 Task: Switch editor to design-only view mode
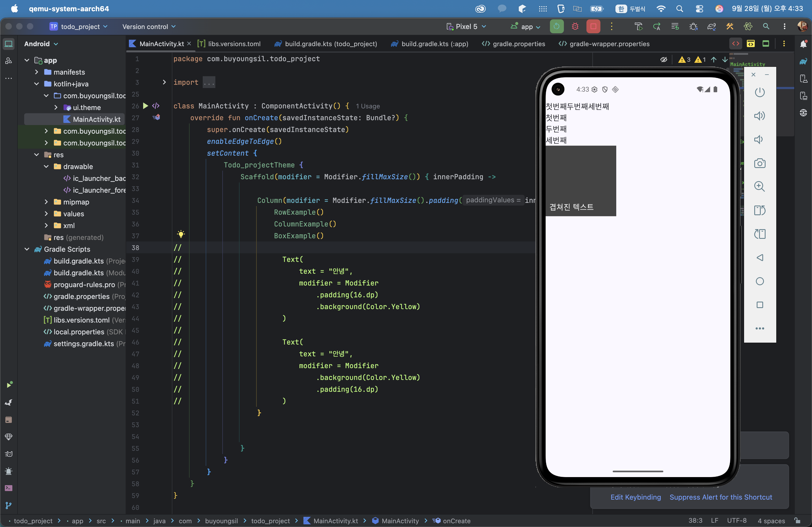(x=766, y=44)
